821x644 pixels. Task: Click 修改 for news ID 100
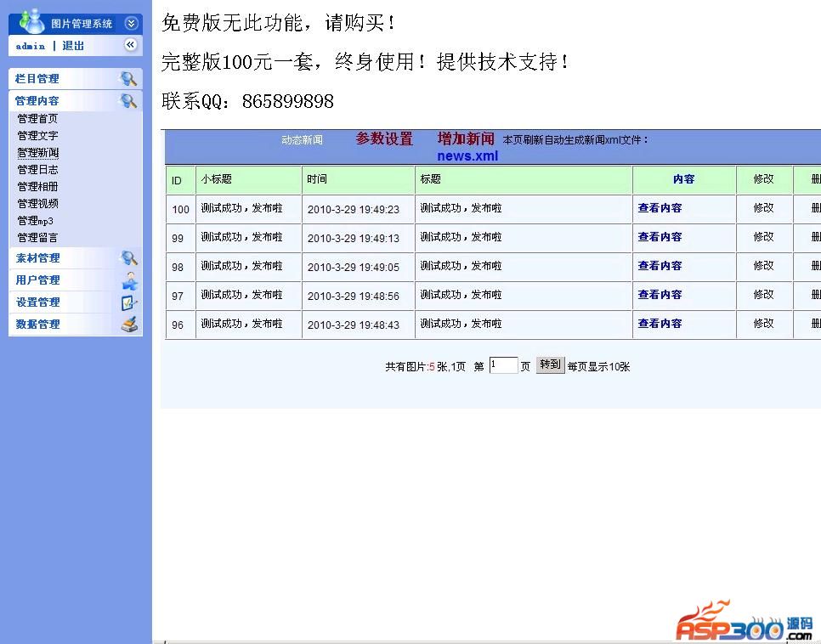(763, 208)
